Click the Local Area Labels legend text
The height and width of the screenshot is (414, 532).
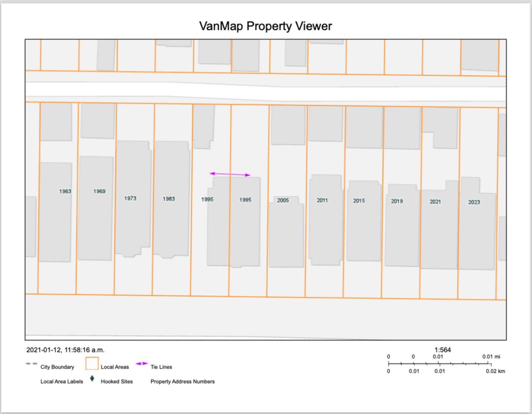[62, 382]
